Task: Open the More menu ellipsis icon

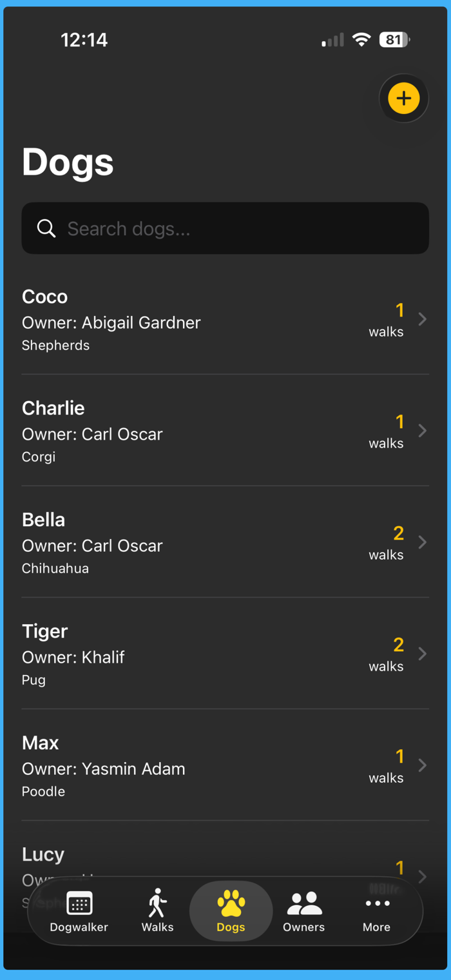Action: 377,903
